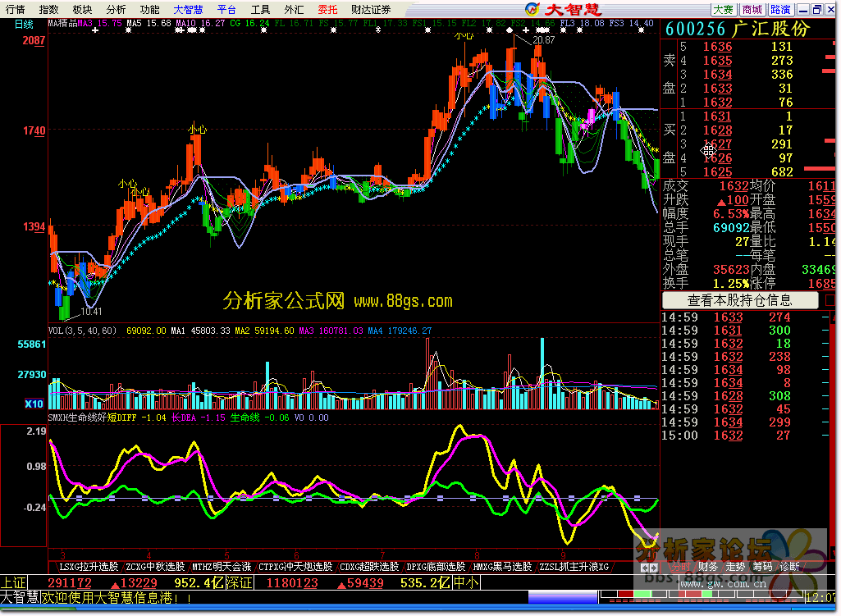Switch to the 筹码 tab

(x=763, y=567)
